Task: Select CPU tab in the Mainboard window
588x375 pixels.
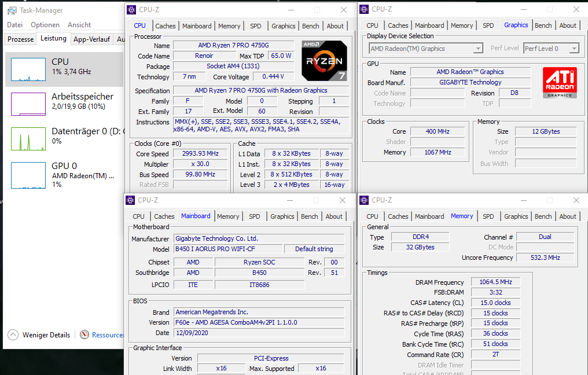Action: point(139,216)
